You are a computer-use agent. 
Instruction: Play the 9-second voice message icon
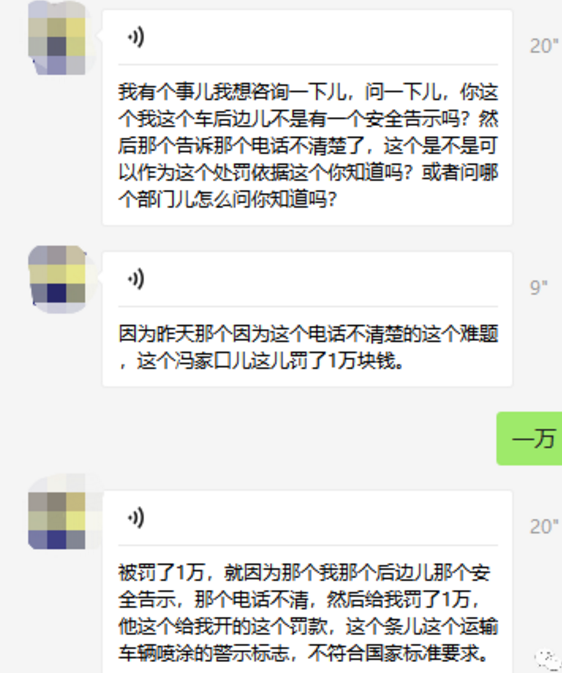click(x=136, y=279)
